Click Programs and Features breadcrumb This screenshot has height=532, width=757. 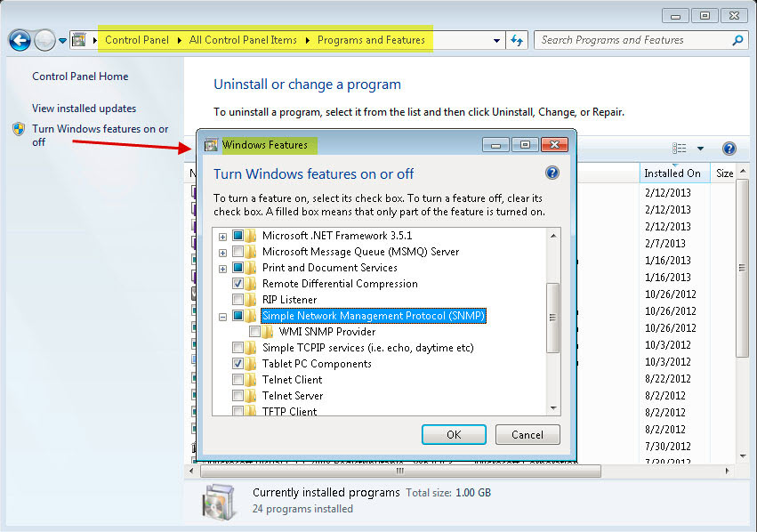pos(371,40)
